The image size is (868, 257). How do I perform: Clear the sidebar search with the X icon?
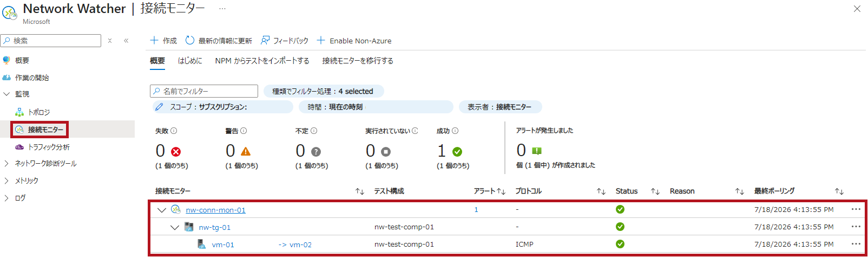[x=110, y=41]
